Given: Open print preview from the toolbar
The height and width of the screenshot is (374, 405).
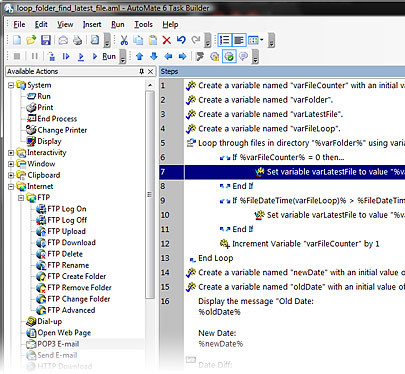Looking at the screenshot, I should [95, 40].
